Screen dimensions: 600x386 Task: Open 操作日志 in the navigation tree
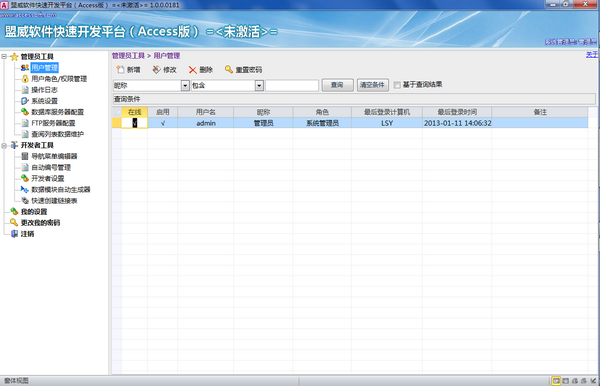[x=44, y=90]
